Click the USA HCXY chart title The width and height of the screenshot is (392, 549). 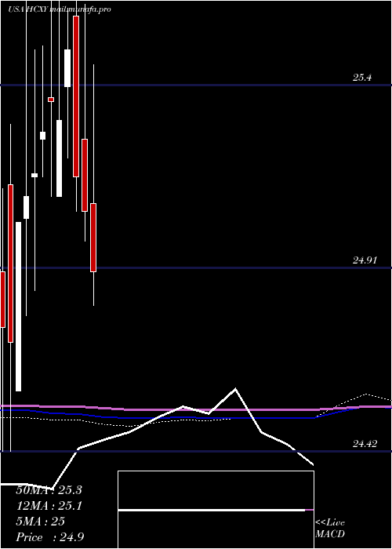(59, 9)
